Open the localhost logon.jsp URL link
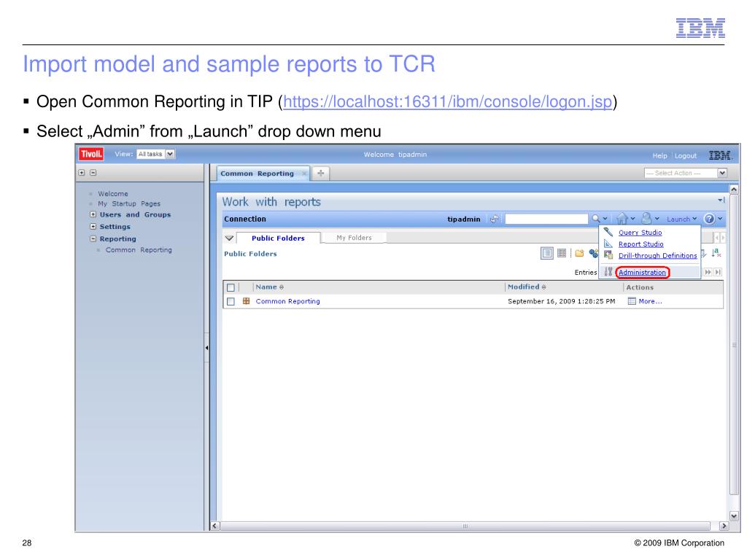Viewport: 747px width, 560px height. point(447,101)
